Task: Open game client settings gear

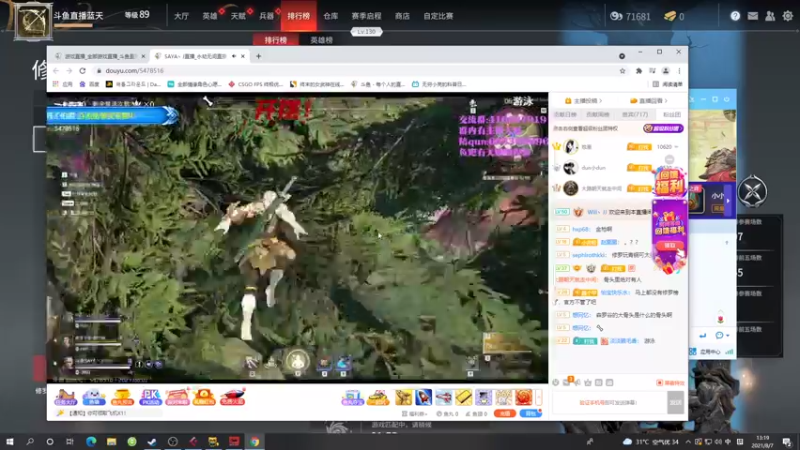Action: 788,16
